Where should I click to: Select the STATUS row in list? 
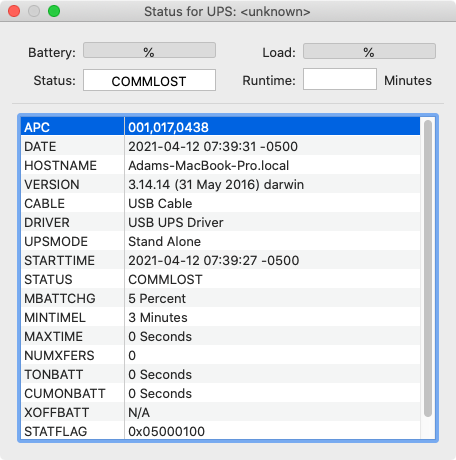(220, 279)
